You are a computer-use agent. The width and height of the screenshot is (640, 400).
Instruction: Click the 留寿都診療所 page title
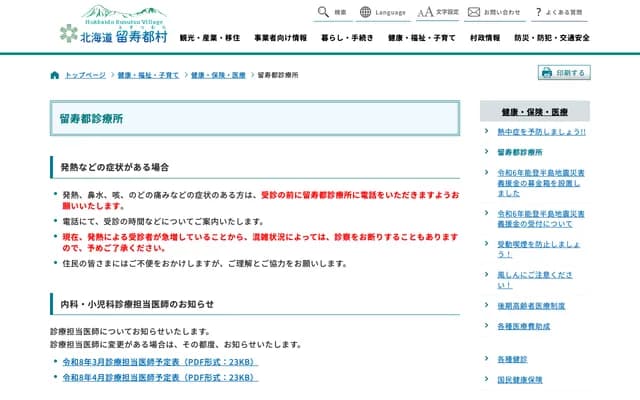click(91, 119)
